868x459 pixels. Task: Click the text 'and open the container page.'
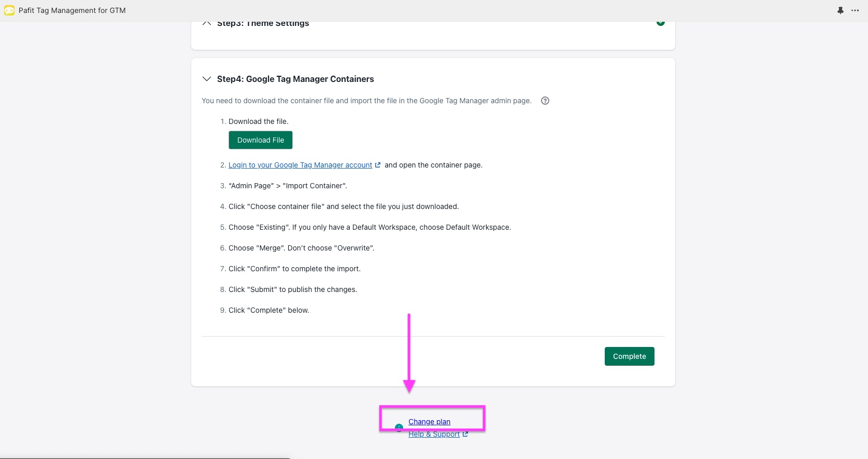tap(434, 165)
